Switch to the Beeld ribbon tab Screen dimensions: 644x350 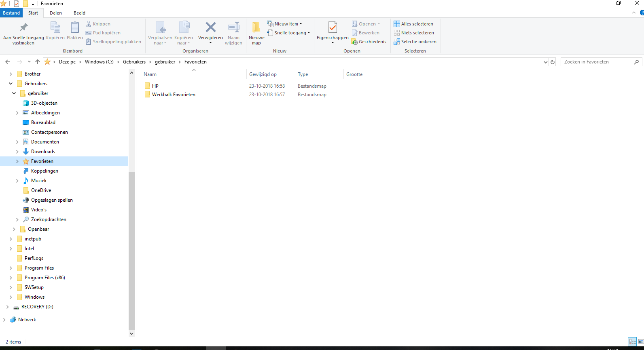(x=79, y=13)
